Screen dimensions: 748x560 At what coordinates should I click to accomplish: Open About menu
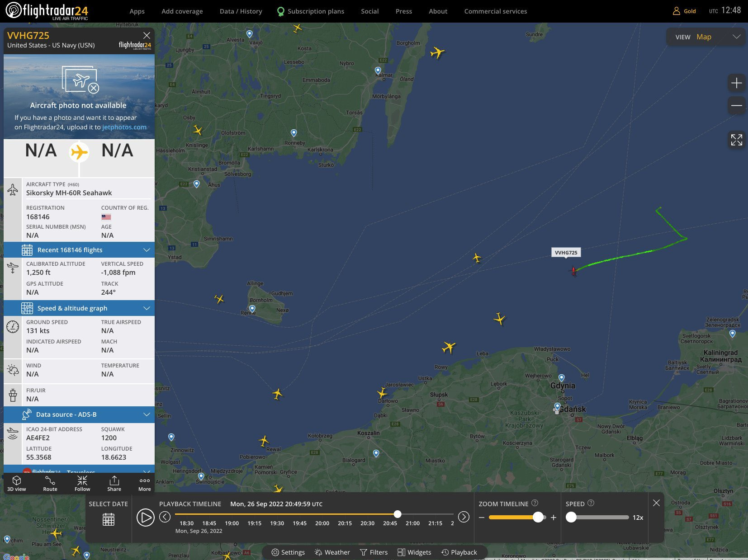pos(438,11)
